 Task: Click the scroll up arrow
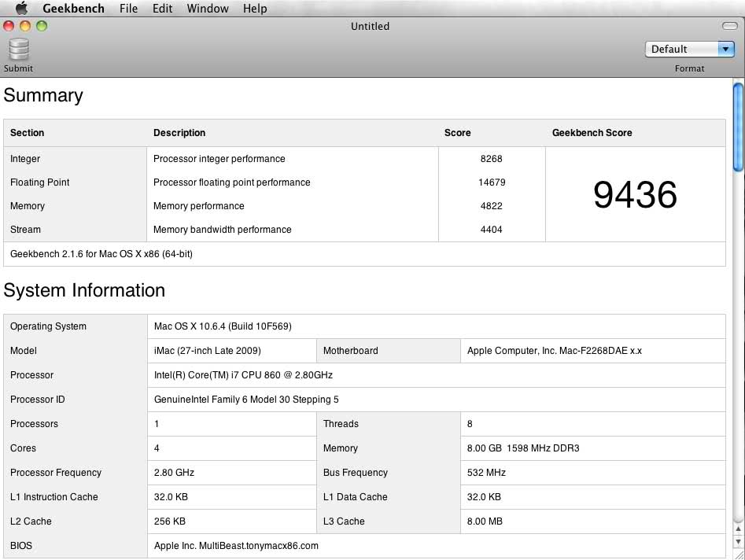pyautogui.click(x=738, y=529)
